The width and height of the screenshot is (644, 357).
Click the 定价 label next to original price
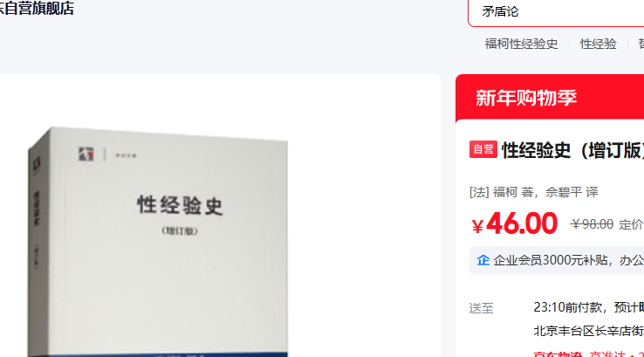coord(631,224)
